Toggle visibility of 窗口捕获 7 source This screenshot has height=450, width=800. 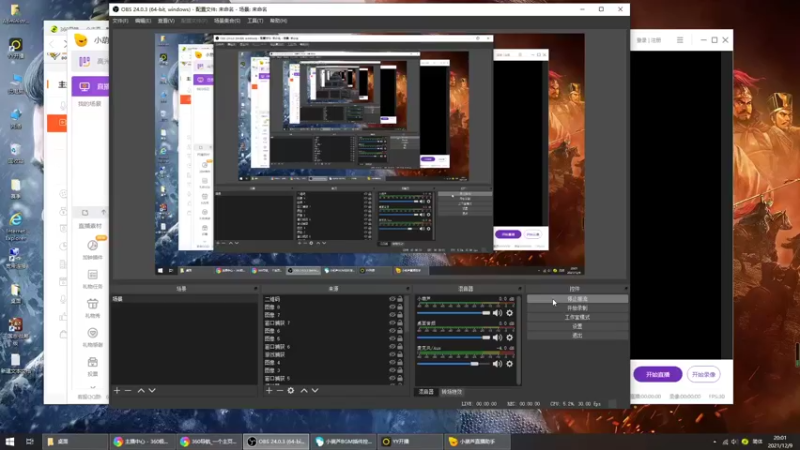click(x=392, y=322)
